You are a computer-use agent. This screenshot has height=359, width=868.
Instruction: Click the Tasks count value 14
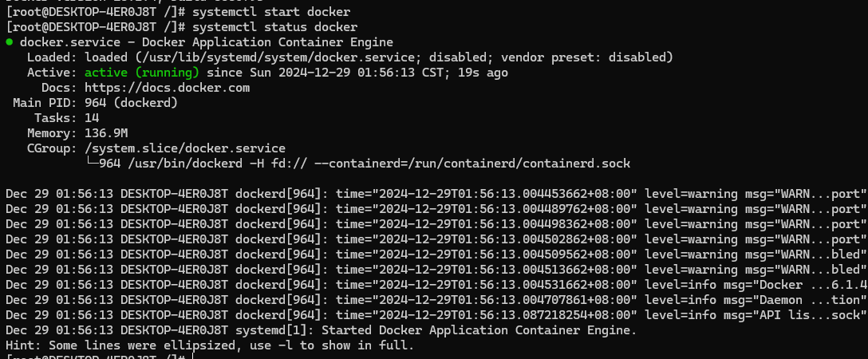coord(92,118)
